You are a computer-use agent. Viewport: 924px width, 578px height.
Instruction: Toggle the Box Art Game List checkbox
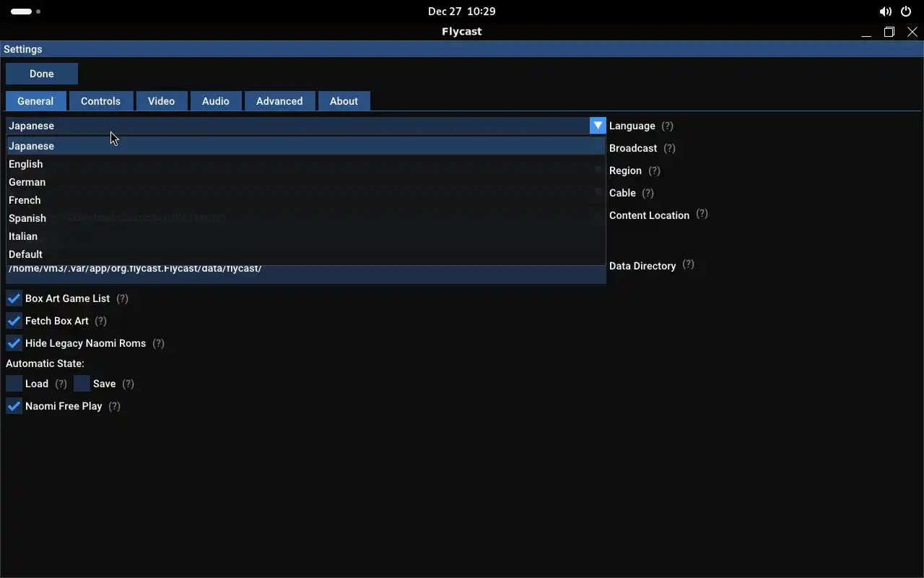(14, 298)
